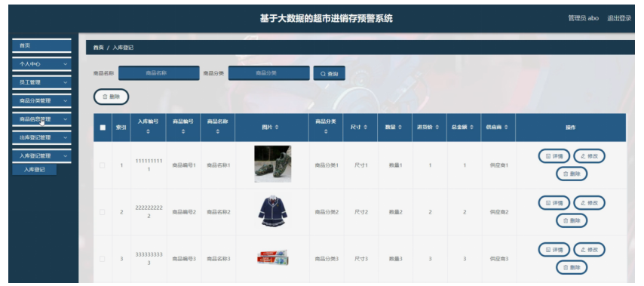This screenshot has width=644, height=286.
Task: Click cell 尺寸1
Action: (361, 165)
